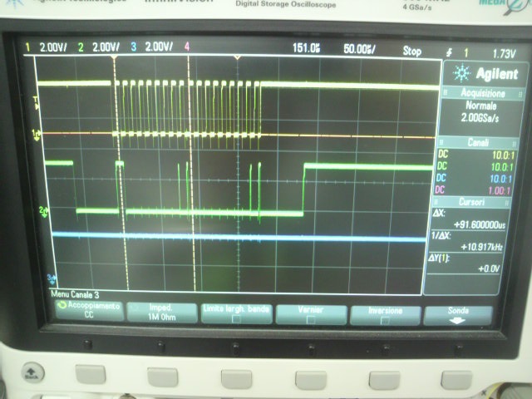Screen dimensions: 532x399
Task: Open the Cursori panel header
Action: (471, 202)
